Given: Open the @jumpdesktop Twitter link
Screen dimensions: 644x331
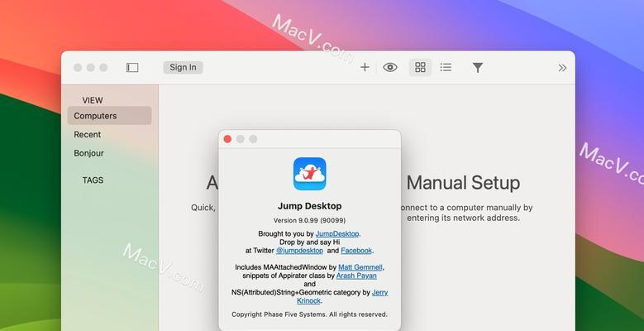Looking at the screenshot, I should pyautogui.click(x=299, y=251).
